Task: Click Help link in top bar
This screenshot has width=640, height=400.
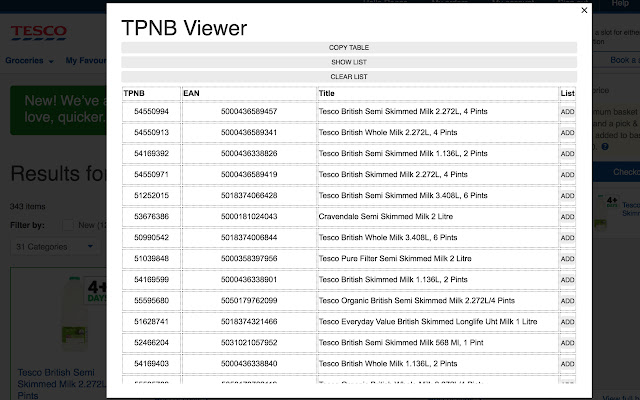Action: coord(620,4)
